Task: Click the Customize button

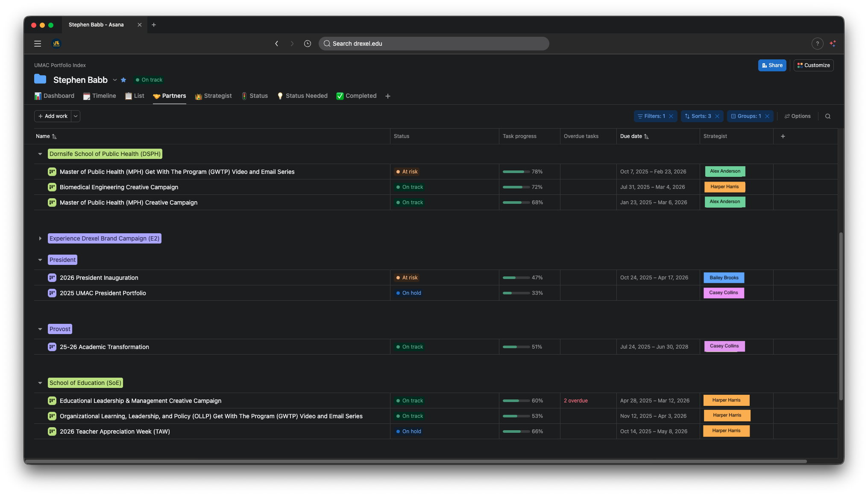Action: 813,65
